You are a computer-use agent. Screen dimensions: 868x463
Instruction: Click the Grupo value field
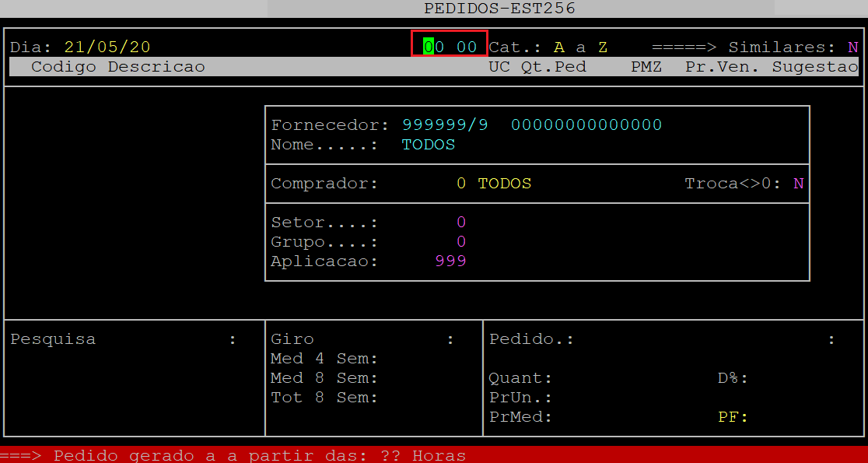461,242
